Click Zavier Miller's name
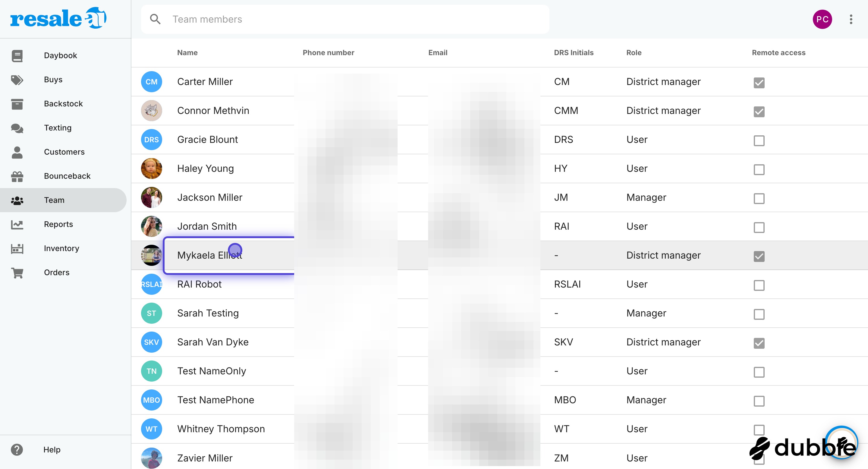The width and height of the screenshot is (868, 469). tap(205, 458)
